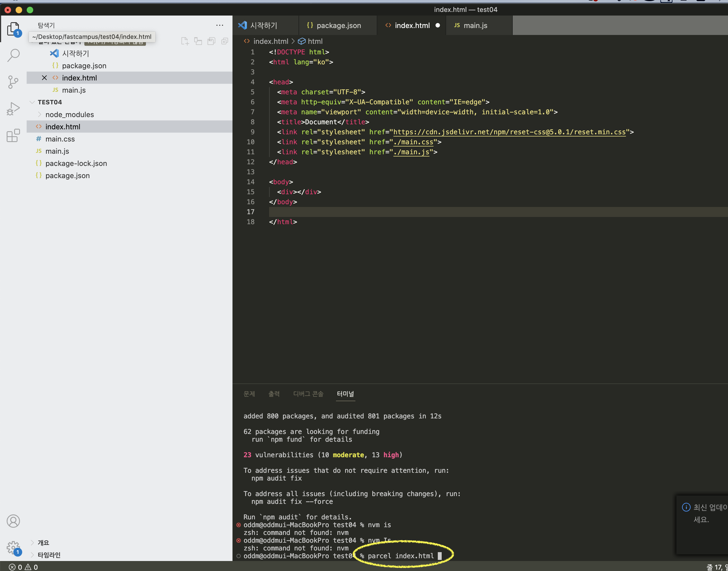Open the Extensions view
Screen dimensions: 728x571
click(x=13, y=136)
